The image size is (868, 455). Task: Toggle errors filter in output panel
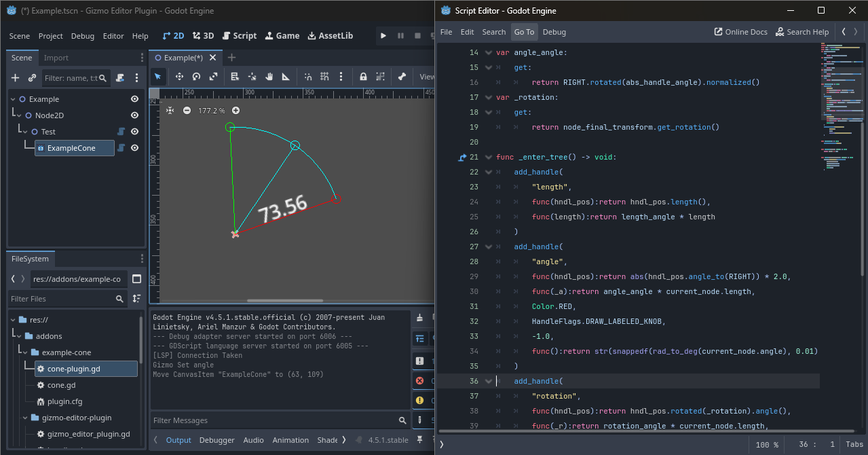tap(419, 381)
